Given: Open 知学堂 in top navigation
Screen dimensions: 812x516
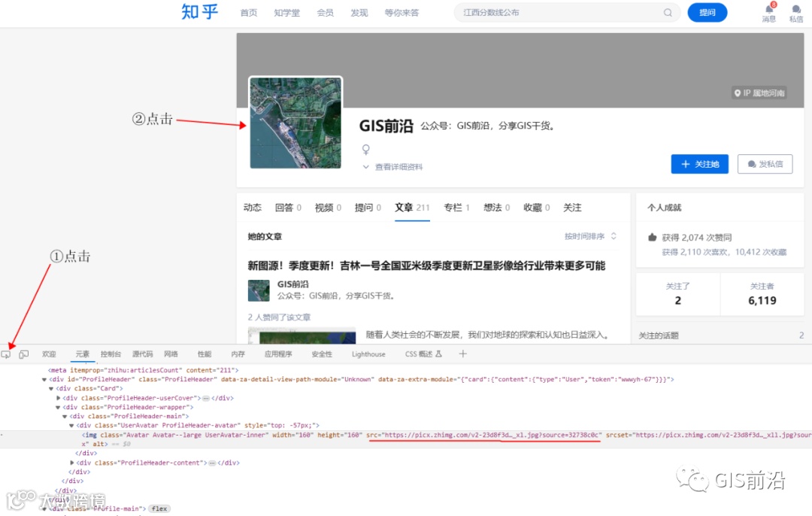Looking at the screenshot, I should coord(287,13).
